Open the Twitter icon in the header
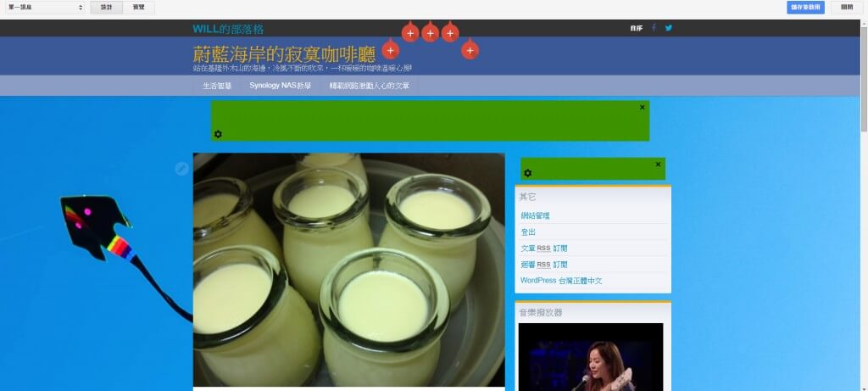Screen dimensions: 868x391 [669, 28]
